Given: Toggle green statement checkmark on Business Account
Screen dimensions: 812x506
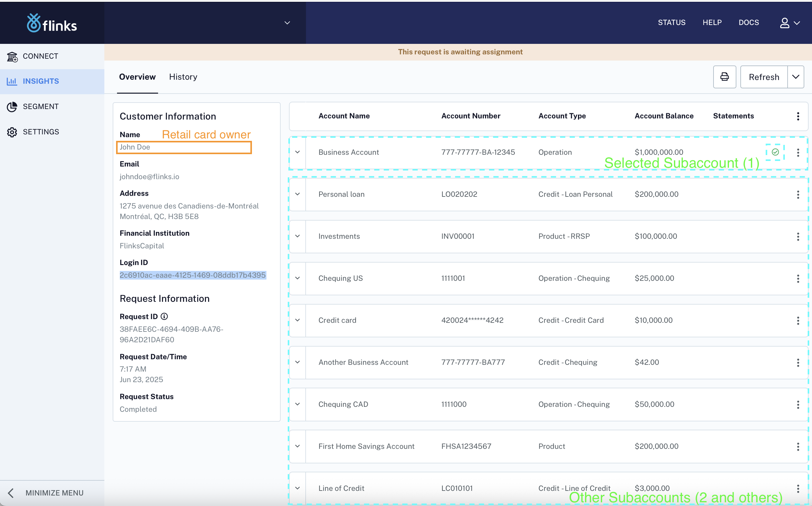Looking at the screenshot, I should click(x=775, y=152).
